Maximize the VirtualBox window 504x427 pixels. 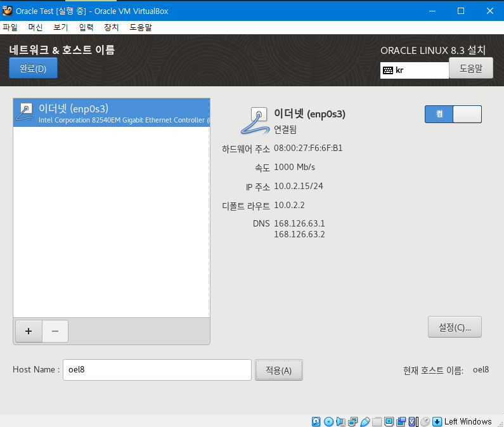point(461,11)
